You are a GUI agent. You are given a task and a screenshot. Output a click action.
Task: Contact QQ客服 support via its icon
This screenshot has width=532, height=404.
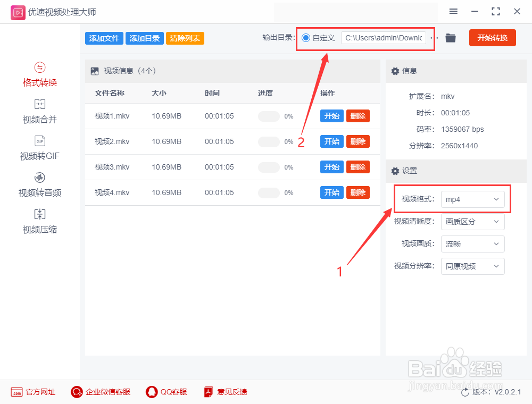click(x=152, y=392)
